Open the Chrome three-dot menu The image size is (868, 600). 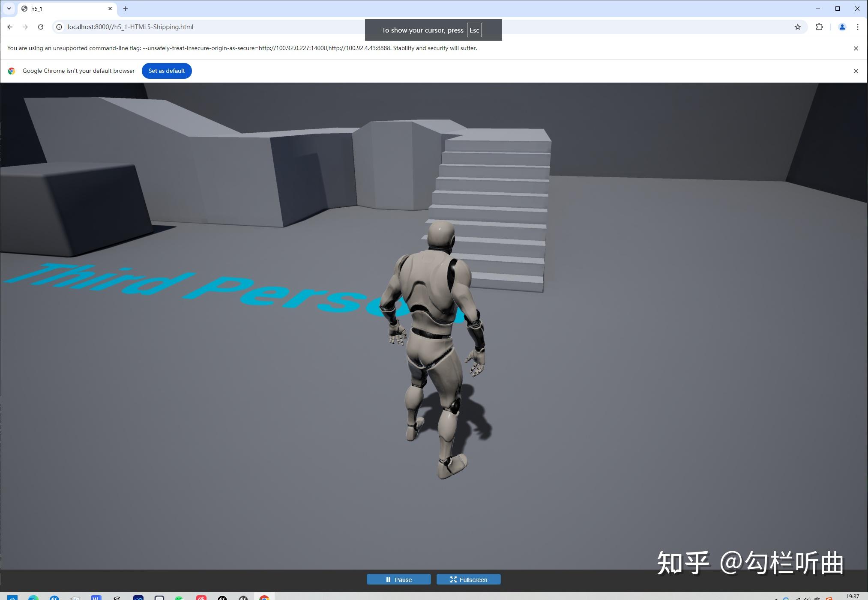point(858,27)
